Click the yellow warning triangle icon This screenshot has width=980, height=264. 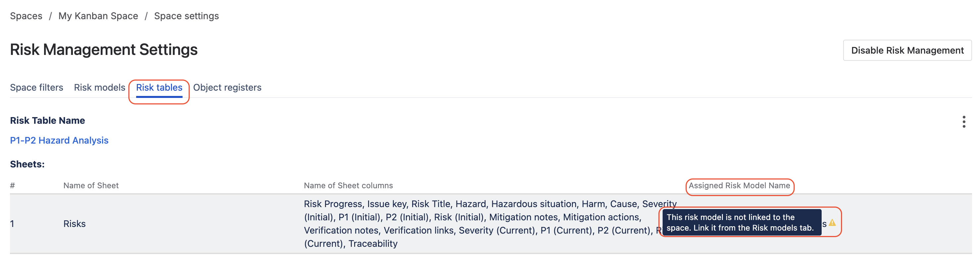(832, 223)
